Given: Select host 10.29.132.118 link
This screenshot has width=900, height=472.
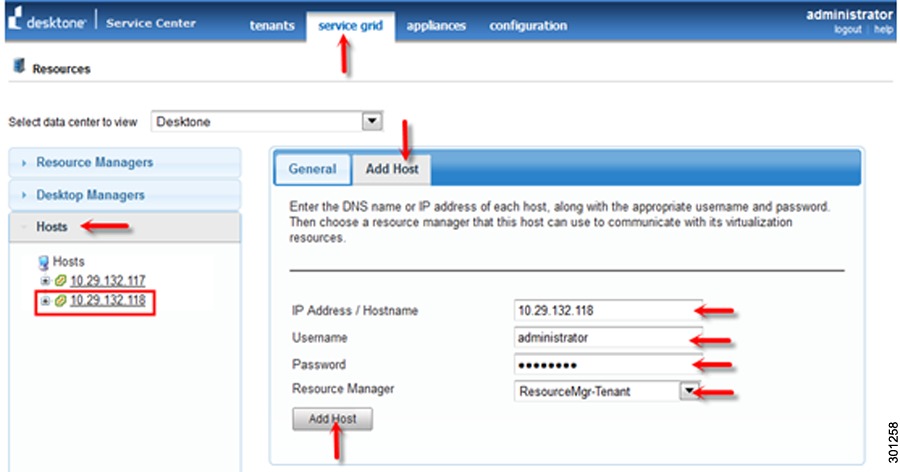Looking at the screenshot, I should coord(107,300).
